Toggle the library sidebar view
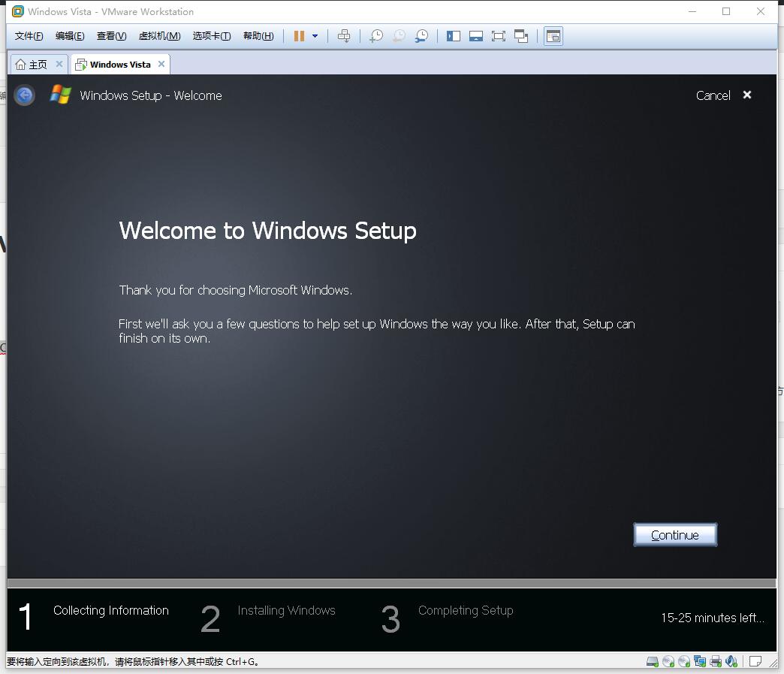Screen dimensions: 784x674 click(454, 36)
